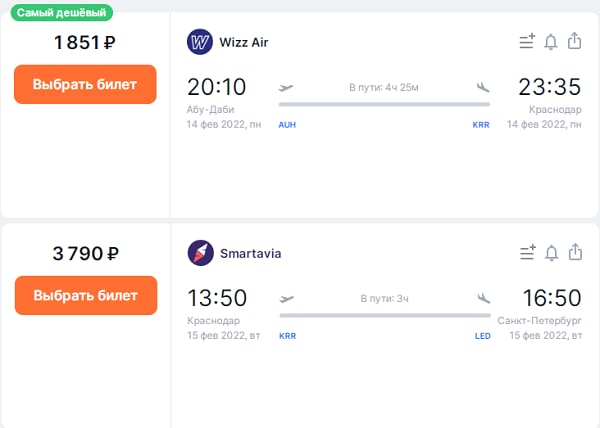Add Smartavia ticket to comparison list
This screenshot has width=600, height=428.
point(528,252)
